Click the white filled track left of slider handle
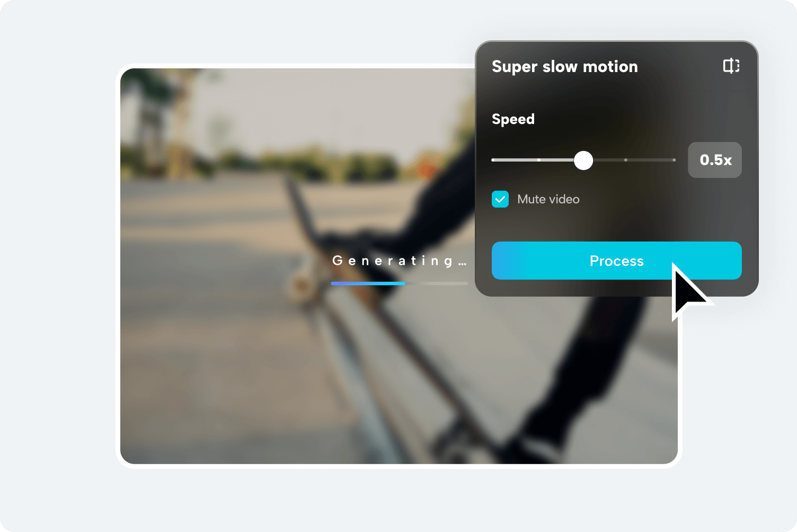This screenshot has width=797, height=532. (x=533, y=160)
